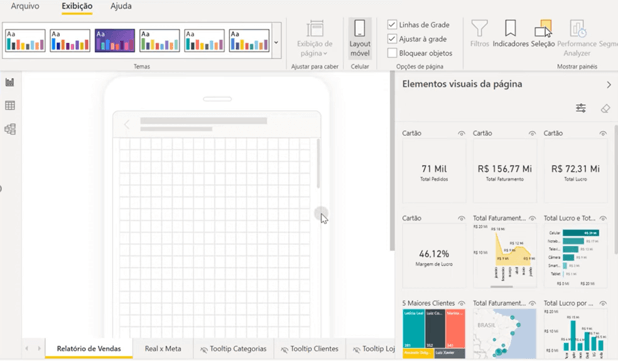Toggle visibility of the map visual
This screenshot has height=361, width=618.
[x=532, y=303]
